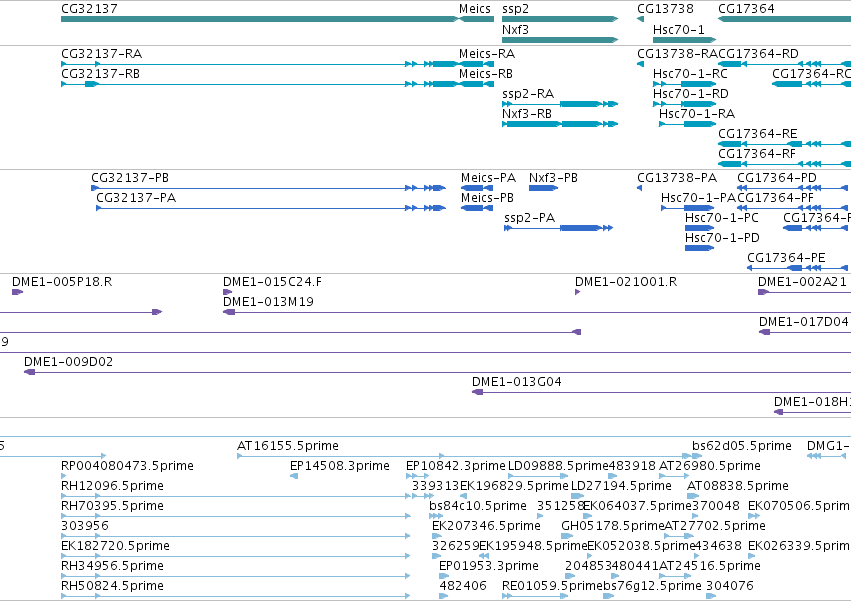This screenshot has width=851, height=601.
Task: Click transcript CG32137-RA
Action: pyautogui.click(x=259, y=64)
